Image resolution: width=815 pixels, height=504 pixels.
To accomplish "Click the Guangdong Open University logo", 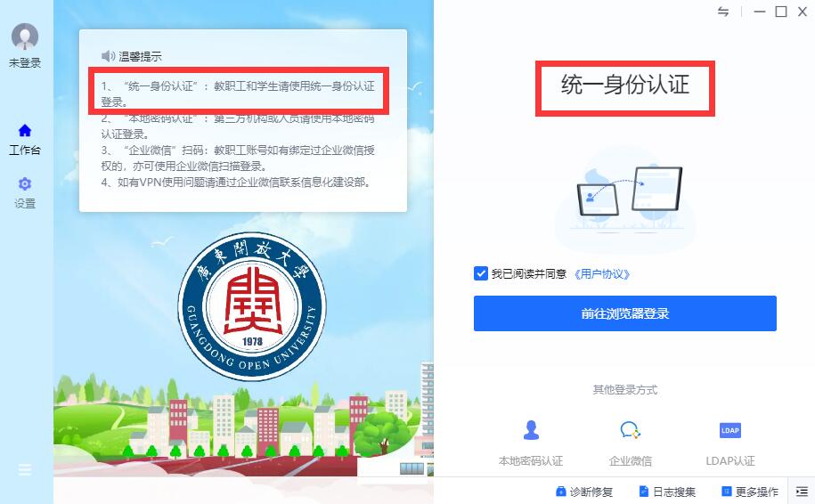I will click(x=252, y=306).
